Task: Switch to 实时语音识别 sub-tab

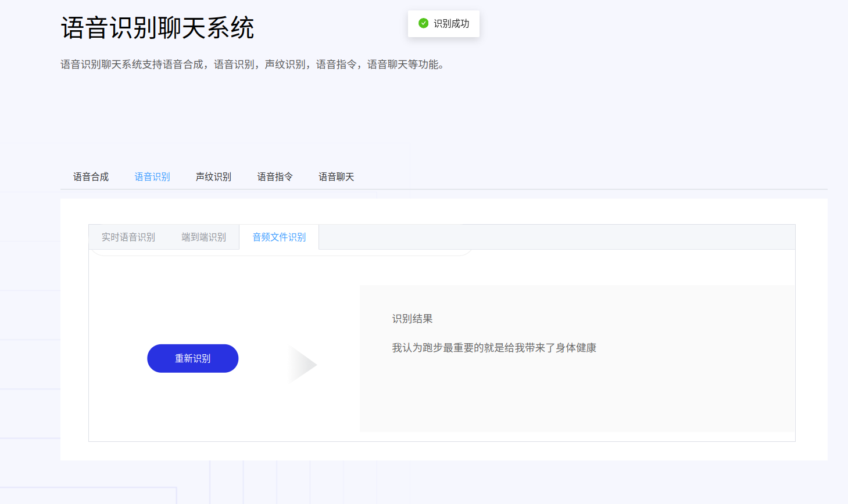Action: point(128,237)
